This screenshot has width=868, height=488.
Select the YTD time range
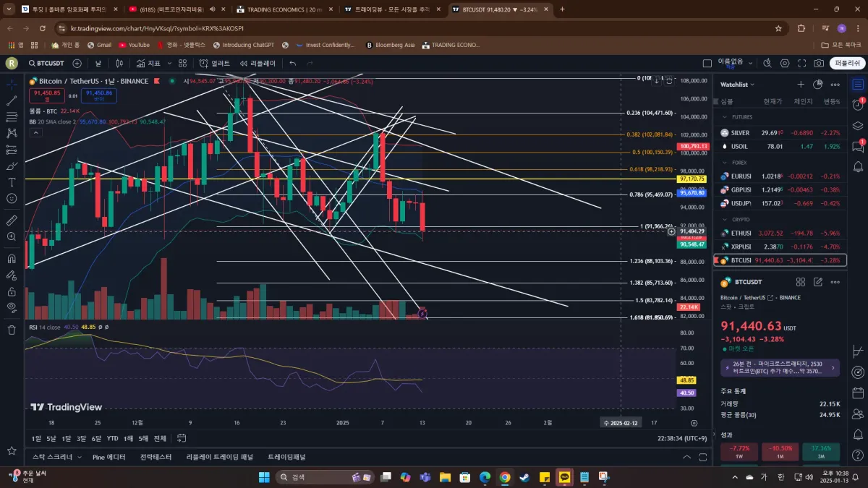pyautogui.click(x=112, y=438)
